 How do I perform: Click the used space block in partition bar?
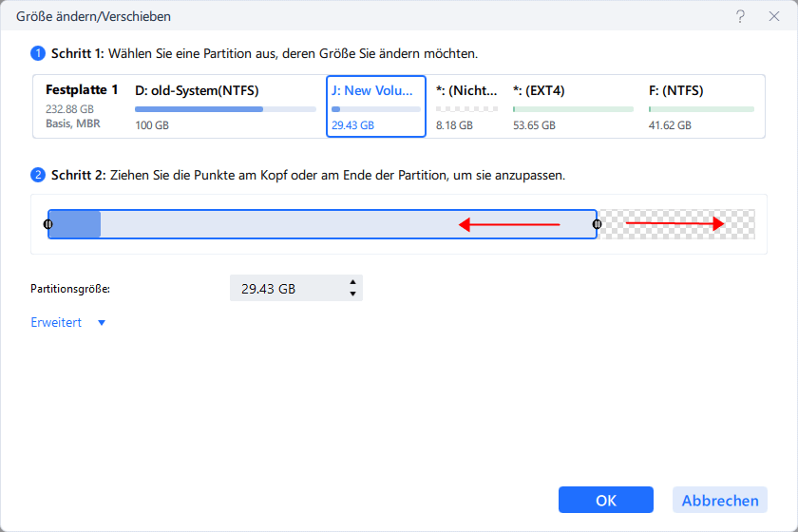(75, 224)
